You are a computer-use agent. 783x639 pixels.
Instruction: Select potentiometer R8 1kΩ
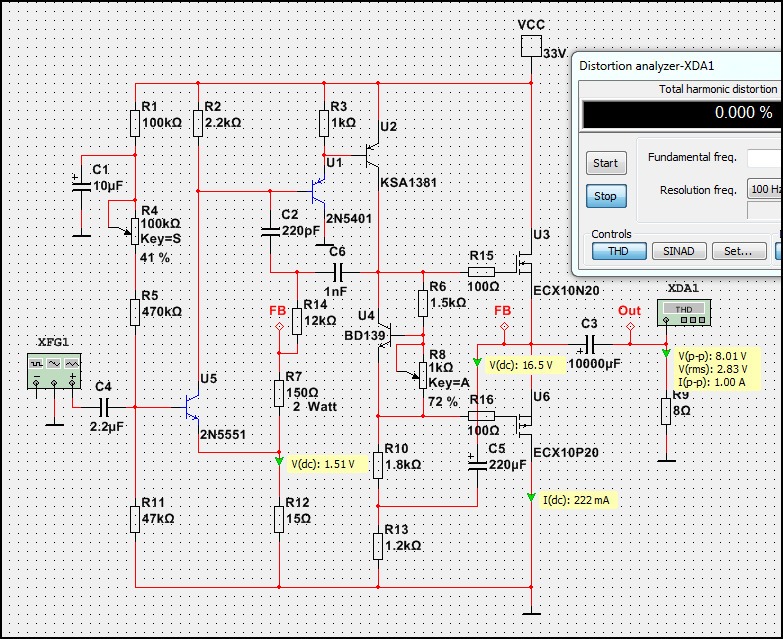point(423,375)
